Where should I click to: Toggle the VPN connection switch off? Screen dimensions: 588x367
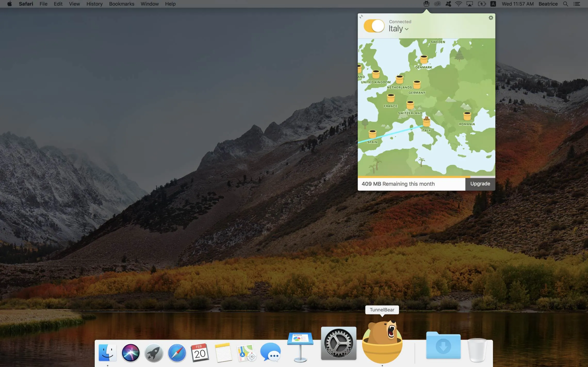[374, 26]
